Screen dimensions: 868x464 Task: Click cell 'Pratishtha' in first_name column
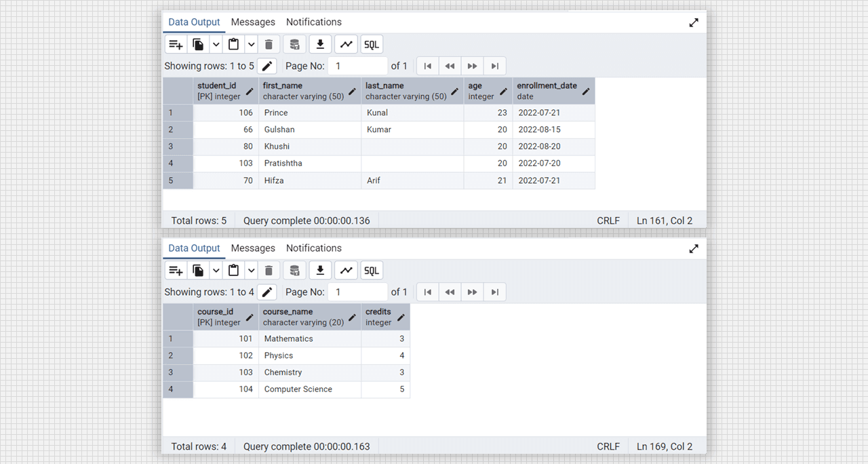pos(310,163)
